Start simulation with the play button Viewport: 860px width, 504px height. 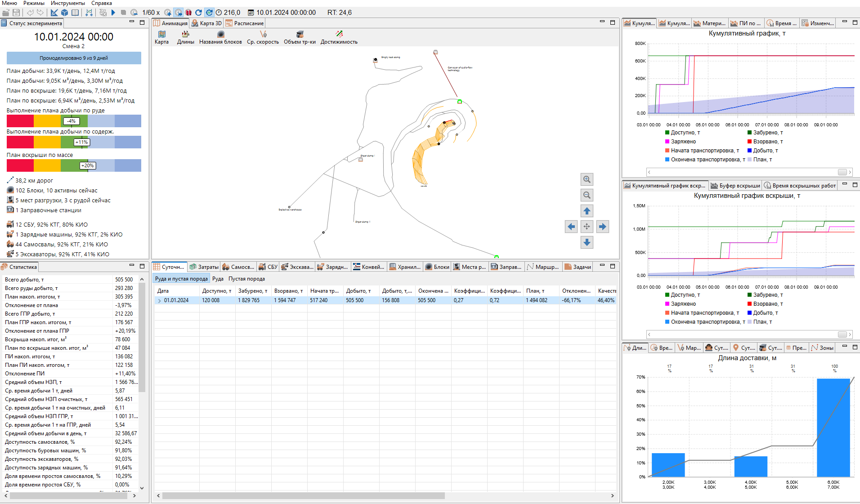pyautogui.click(x=113, y=13)
